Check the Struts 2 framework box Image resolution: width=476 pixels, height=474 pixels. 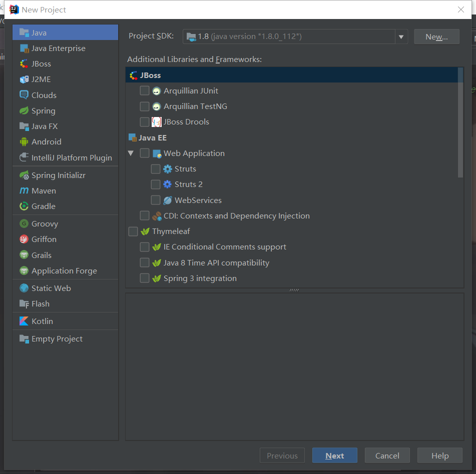pyautogui.click(x=156, y=184)
